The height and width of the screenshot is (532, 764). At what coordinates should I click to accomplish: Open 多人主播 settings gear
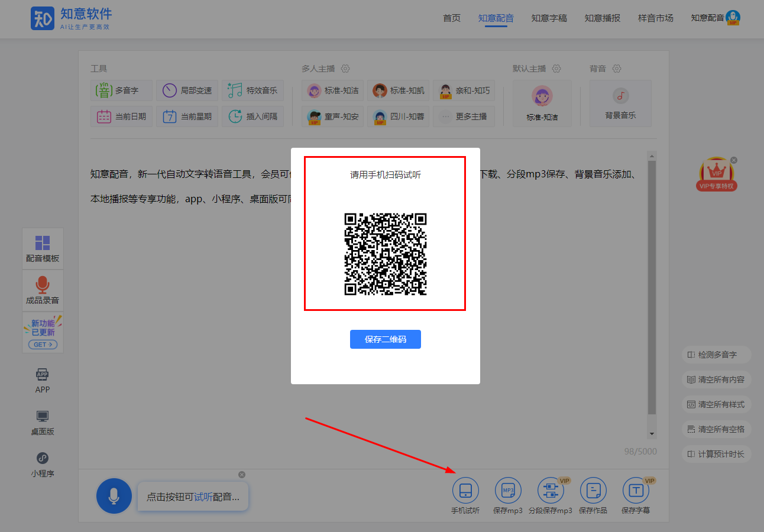click(x=345, y=69)
